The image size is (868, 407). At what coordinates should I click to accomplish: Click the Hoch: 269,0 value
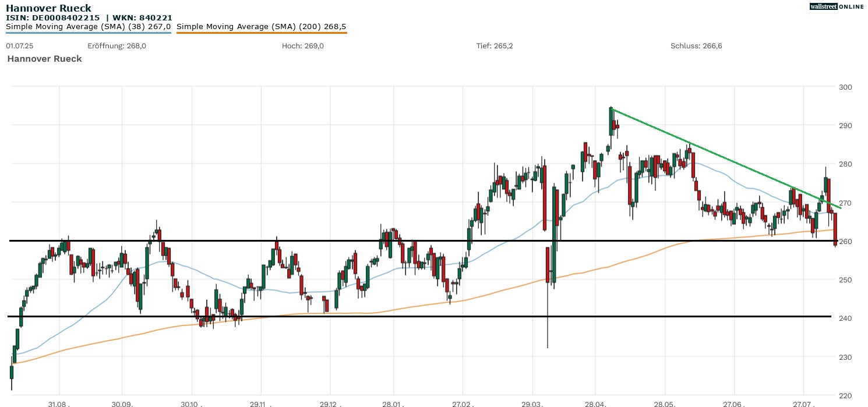(x=302, y=46)
